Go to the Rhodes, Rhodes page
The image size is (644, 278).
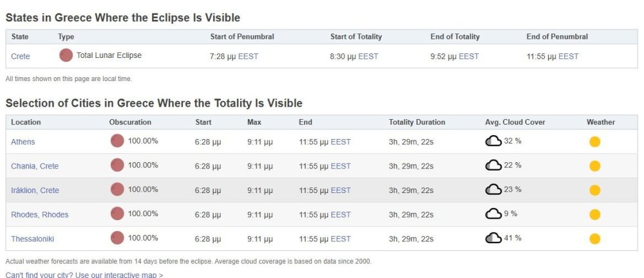[x=39, y=215]
